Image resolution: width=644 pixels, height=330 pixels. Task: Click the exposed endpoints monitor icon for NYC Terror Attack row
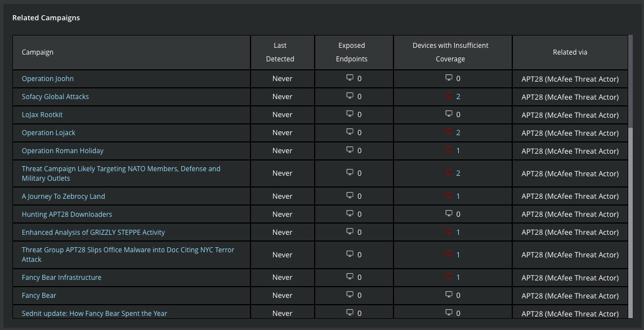click(350, 254)
